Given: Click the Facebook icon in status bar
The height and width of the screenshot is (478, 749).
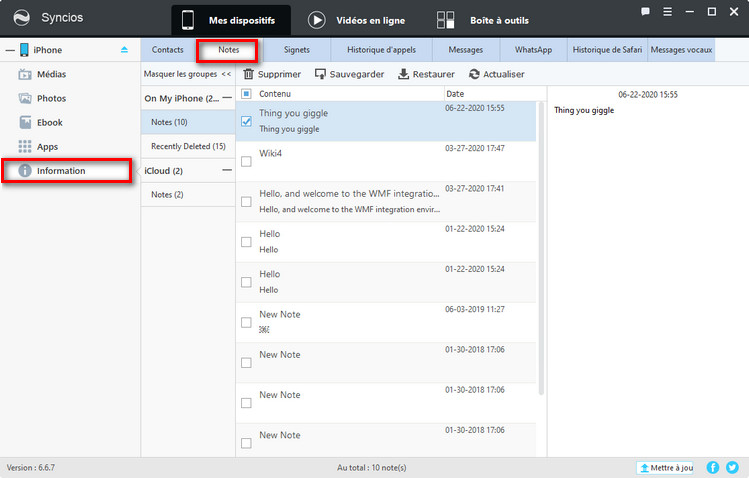Looking at the screenshot, I should 713,467.
